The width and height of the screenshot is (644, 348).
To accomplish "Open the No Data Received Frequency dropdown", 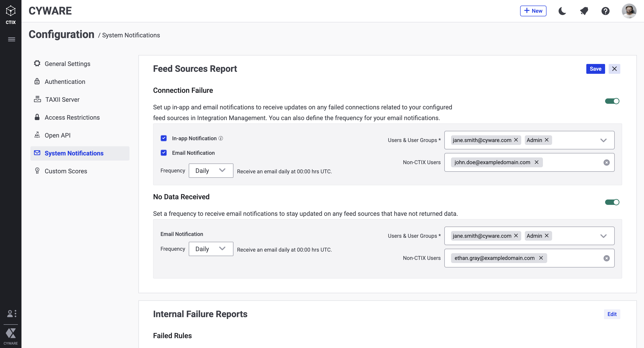I will [x=211, y=249].
